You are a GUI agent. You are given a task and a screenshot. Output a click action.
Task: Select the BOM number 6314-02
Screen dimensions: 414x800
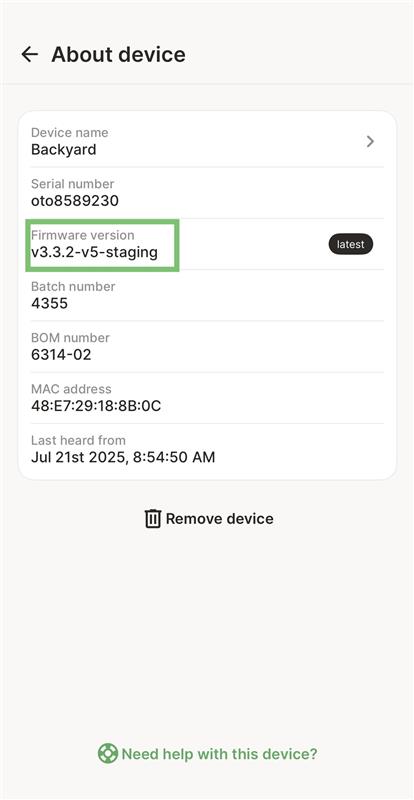pos(61,355)
